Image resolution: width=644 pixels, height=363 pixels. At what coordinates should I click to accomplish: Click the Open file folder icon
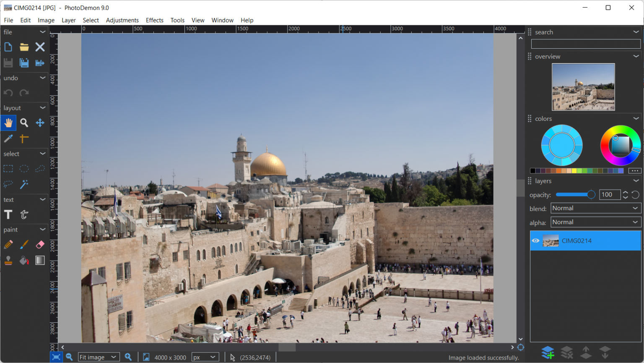pos(24,47)
